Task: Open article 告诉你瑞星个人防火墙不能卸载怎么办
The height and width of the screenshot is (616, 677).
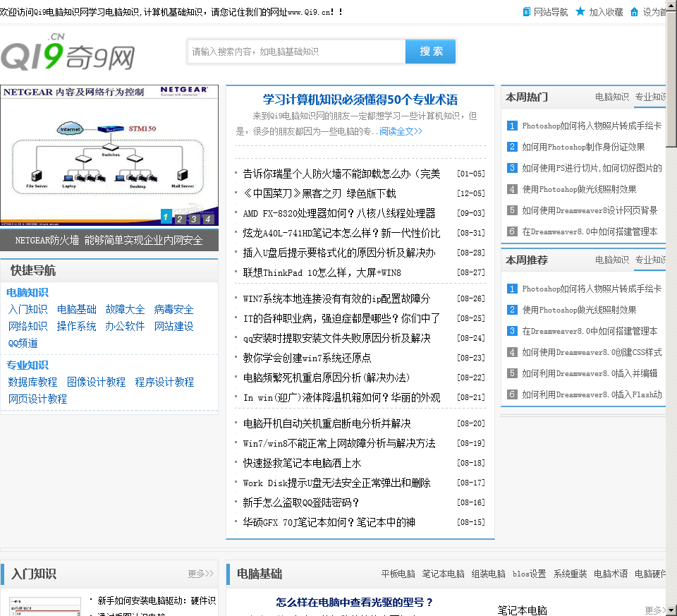Action: pos(341,174)
